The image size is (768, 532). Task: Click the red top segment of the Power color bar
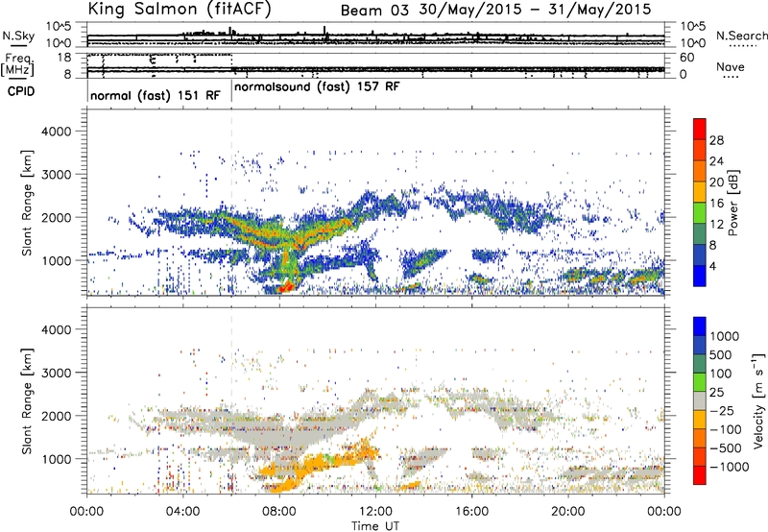coord(700,130)
